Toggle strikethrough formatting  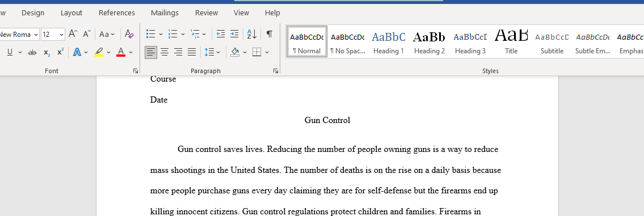click(32, 52)
